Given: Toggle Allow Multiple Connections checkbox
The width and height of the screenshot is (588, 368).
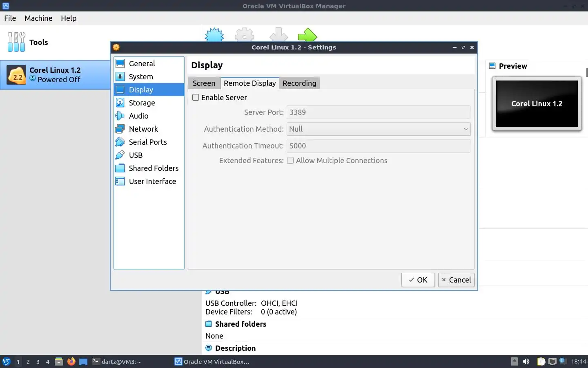Looking at the screenshot, I should [290, 160].
